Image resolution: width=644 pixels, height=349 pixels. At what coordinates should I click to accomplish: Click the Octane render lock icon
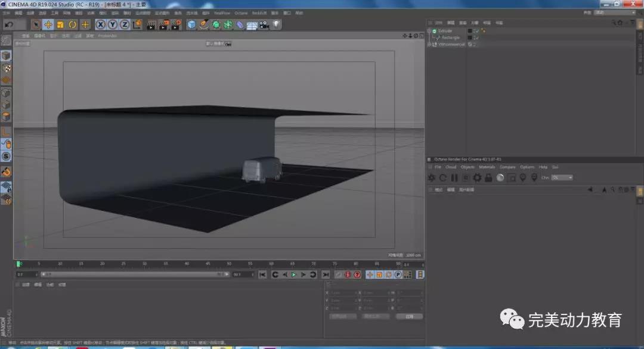[488, 177]
